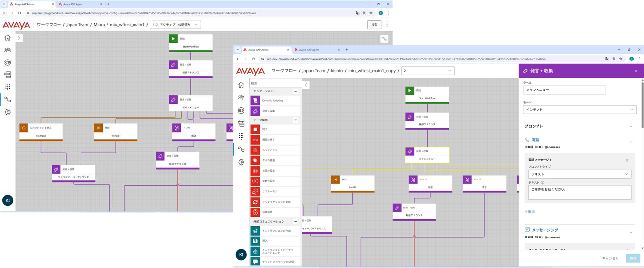Collapse the データ操作 palette section
Screen dimensions: 644x268
pyautogui.click(x=295, y=120)
